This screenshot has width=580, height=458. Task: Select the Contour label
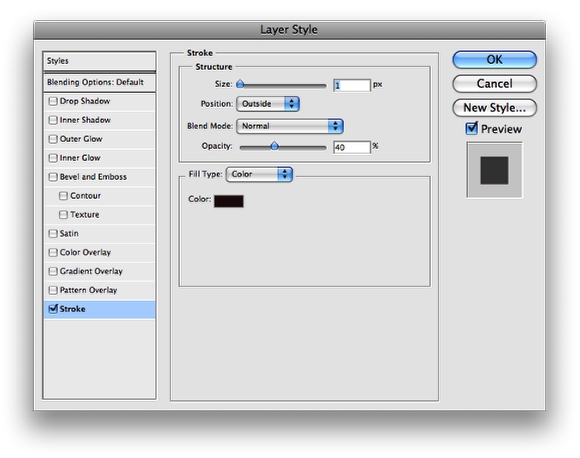tap(85, 196)
